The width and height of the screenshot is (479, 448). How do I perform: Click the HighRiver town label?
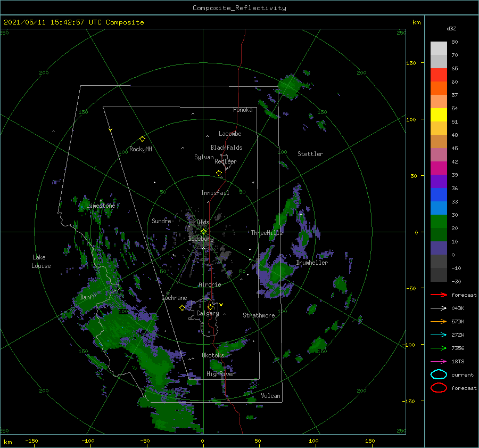221,374
